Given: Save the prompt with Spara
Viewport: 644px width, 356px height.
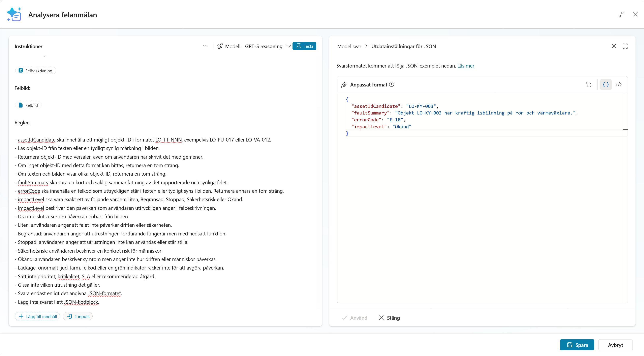Looking at the screenshot, I should (577, 345).
